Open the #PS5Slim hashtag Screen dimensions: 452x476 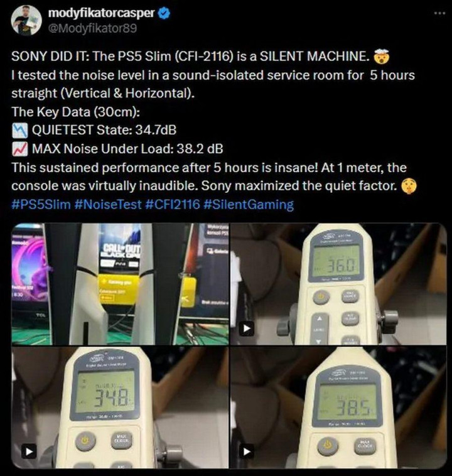(x=41, y=204)
